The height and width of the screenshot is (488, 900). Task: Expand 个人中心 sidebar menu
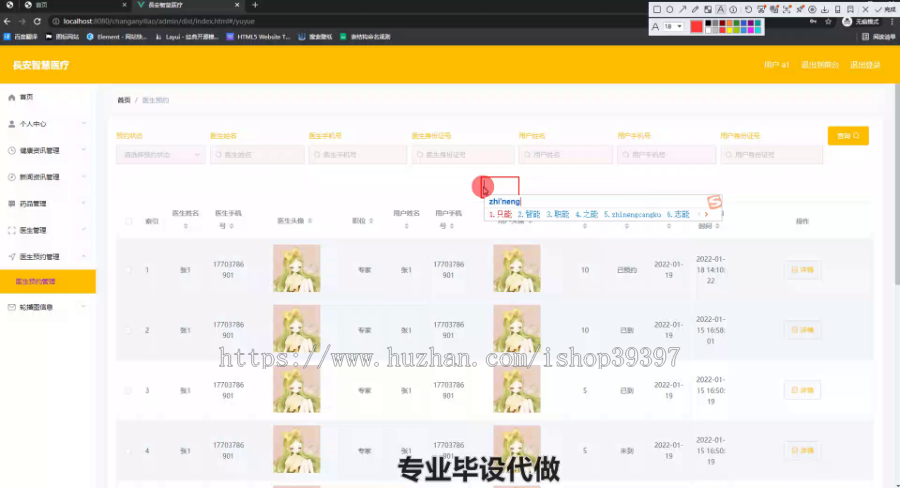click(48, 123)
